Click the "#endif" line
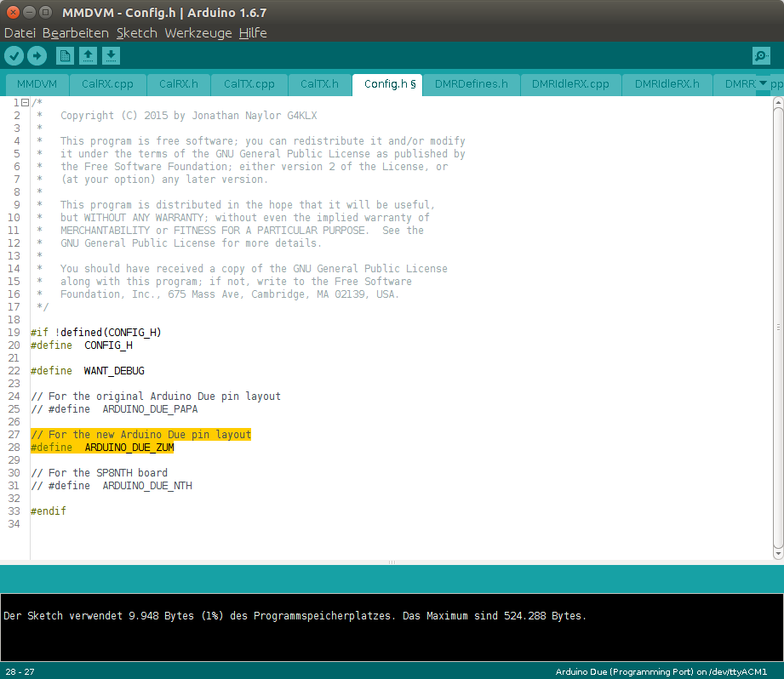Image resolution: width=784 pixels, height=679 pixels. [48, 511]
